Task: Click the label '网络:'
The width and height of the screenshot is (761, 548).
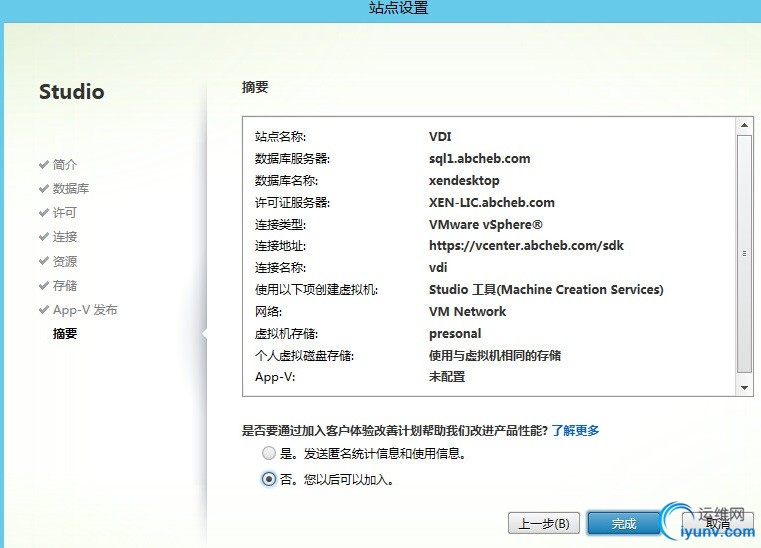Action: click(268, 312)
